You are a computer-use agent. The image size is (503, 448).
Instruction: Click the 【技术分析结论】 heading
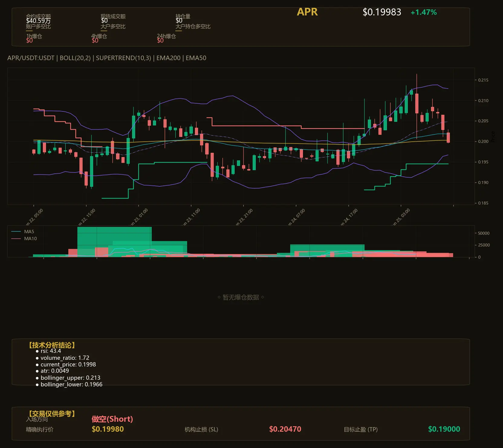pos(51,345)
